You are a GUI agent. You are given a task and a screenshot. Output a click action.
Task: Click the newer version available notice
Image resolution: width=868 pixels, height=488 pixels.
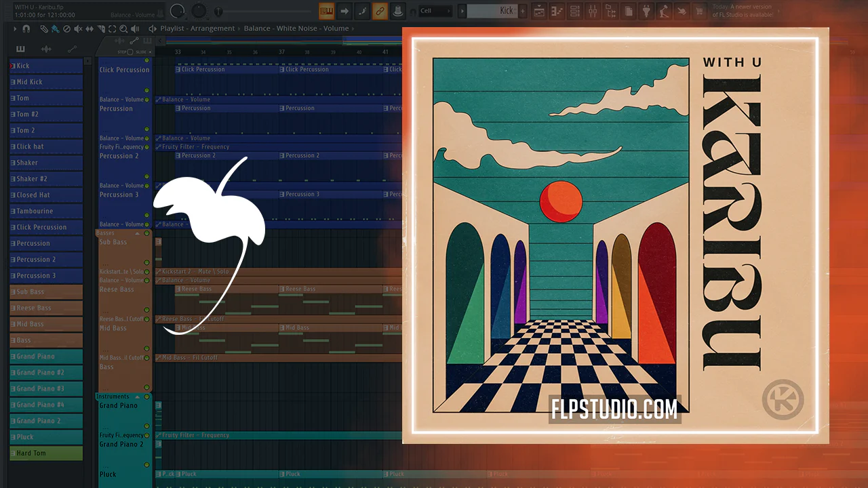point(743,10)
